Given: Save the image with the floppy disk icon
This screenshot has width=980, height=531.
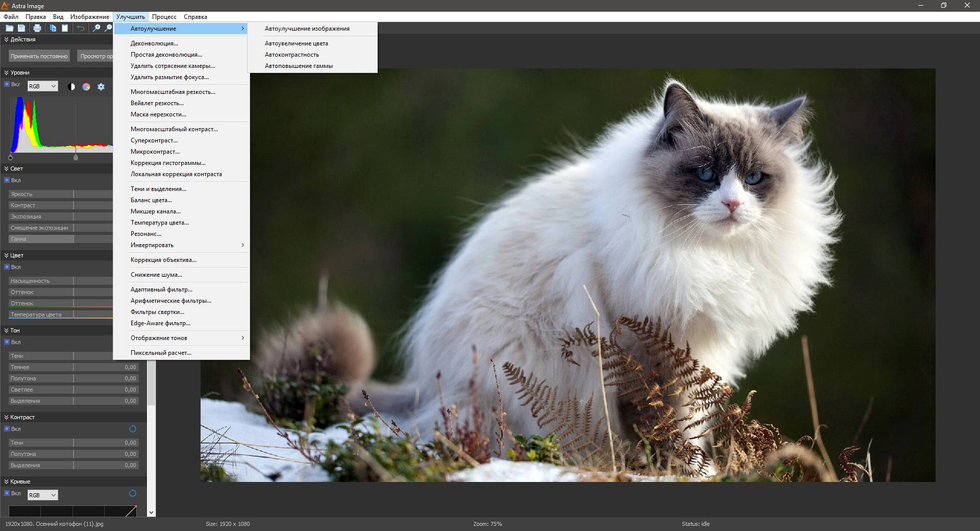Looking at the screenshot, I should (x=21, y=28).
